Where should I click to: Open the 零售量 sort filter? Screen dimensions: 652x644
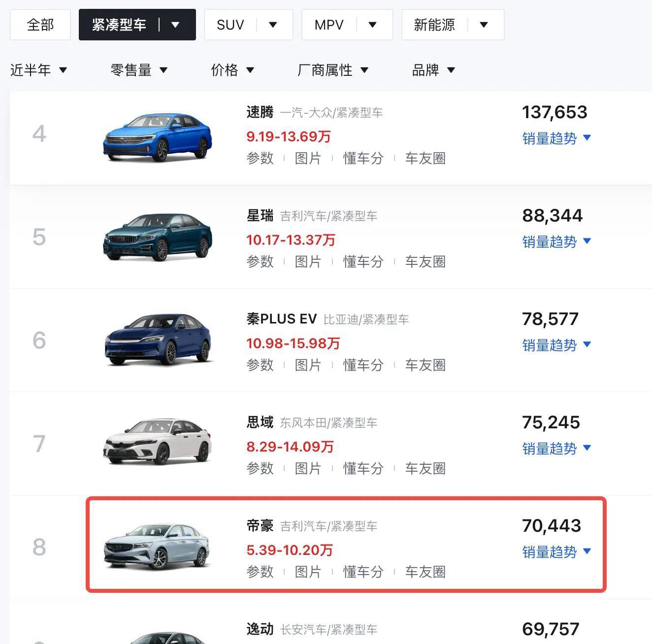click(x=139, y=70)
